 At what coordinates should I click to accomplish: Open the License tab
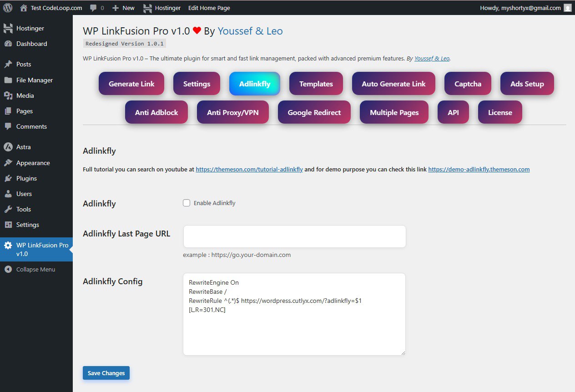tap(500, 112)
